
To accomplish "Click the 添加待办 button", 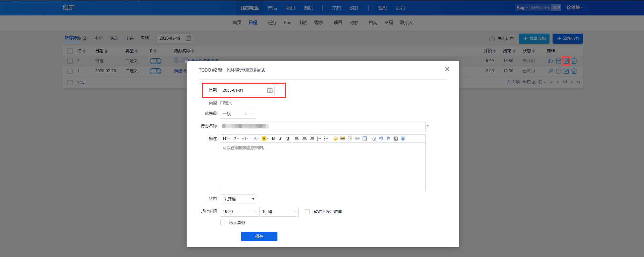I will point(568,39).
